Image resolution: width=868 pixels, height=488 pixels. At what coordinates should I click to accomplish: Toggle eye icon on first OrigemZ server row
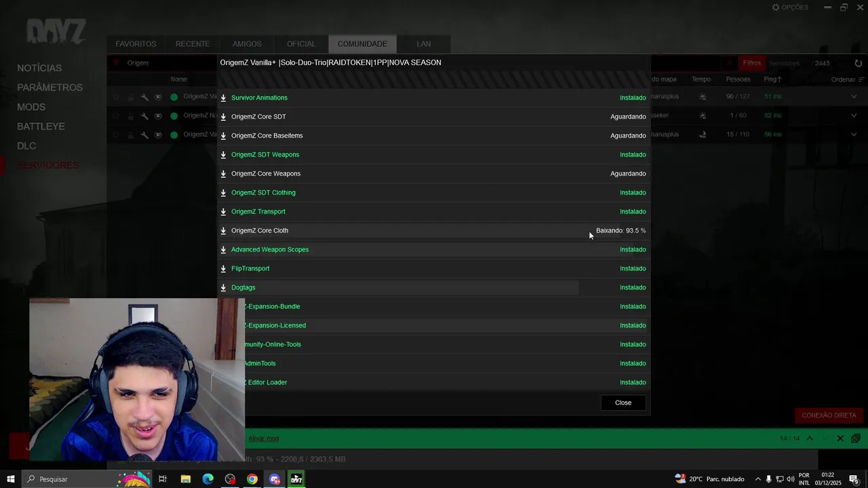point(158,97)
